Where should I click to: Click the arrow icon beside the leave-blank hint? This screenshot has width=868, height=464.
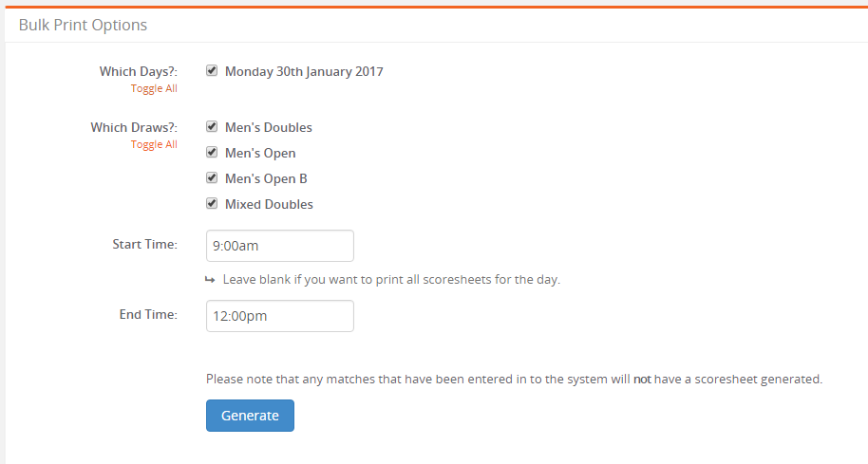[x=210, y=280]
